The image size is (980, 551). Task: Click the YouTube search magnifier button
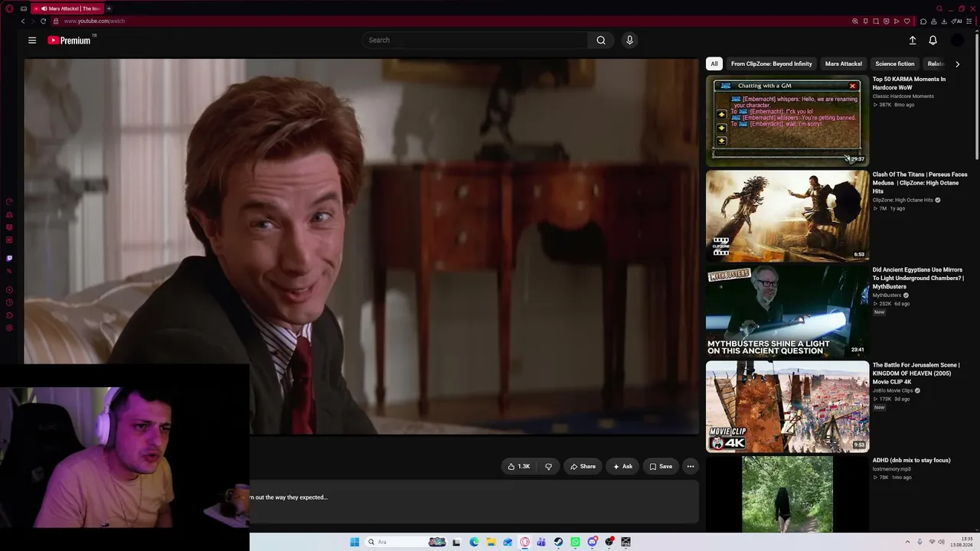click(601, 41)
